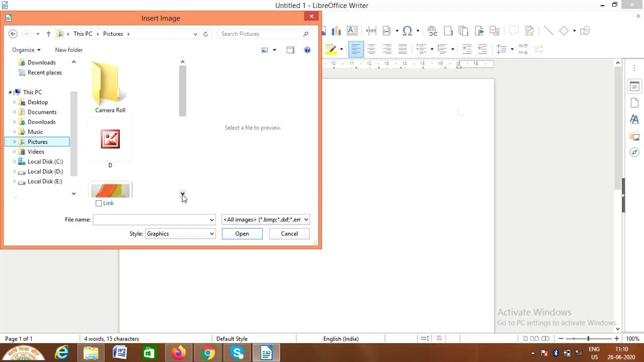
Task: Open the highlighting color dropdown arrow
Action: (x=341, y=49)
